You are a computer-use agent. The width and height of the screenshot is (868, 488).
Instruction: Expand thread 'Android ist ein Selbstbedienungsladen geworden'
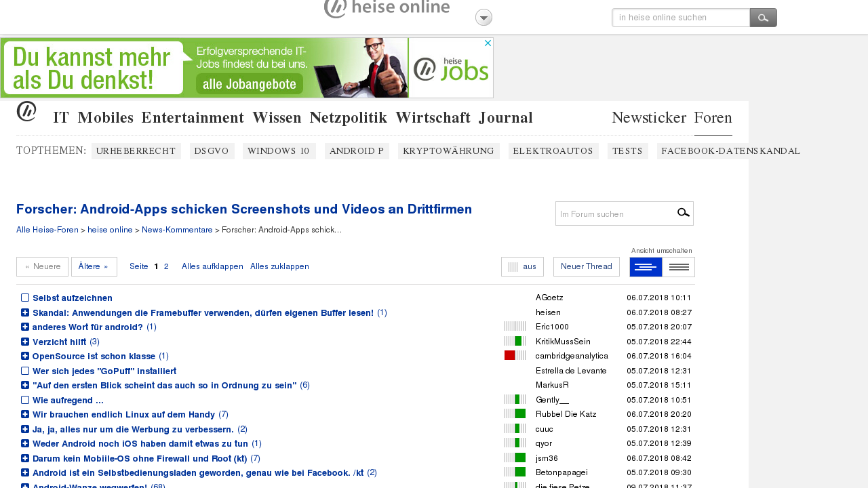[x=25, y=472]
